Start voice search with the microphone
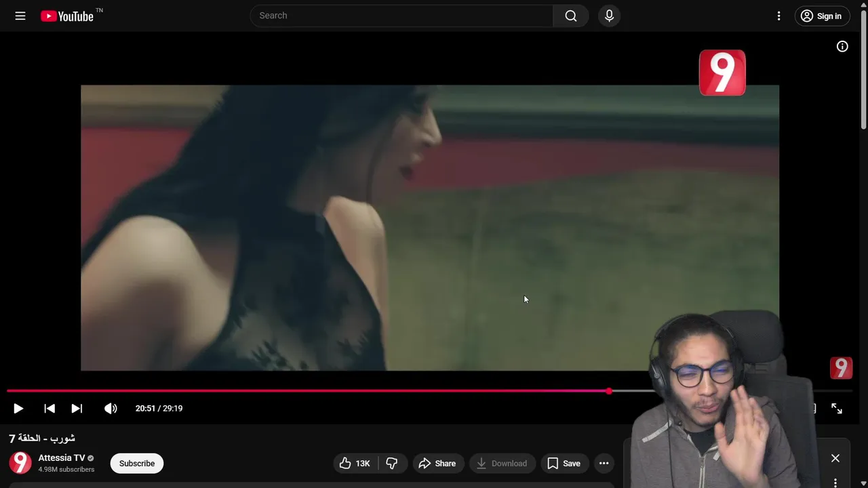The height and width of the screenshot is (488, 868). [x=609, y=16]
